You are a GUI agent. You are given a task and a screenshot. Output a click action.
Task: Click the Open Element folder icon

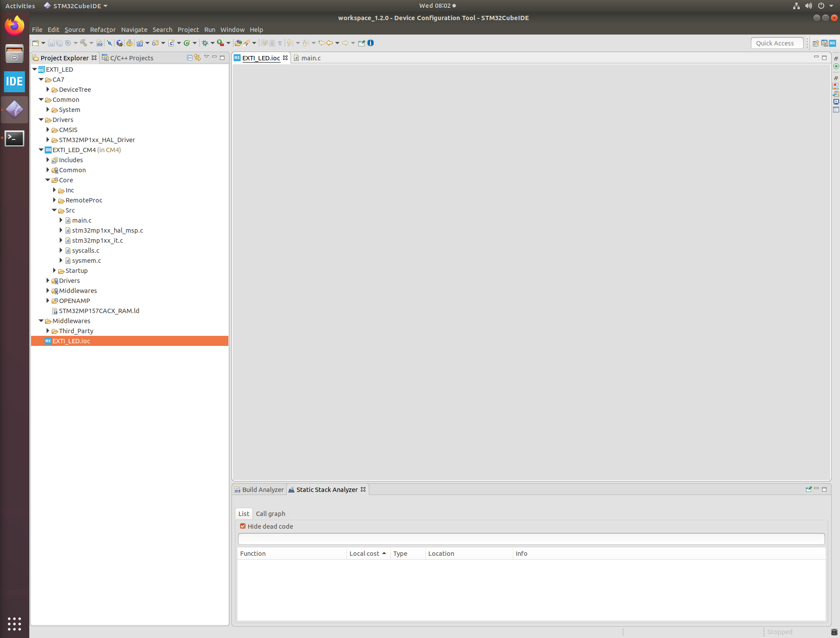[x=238, y=43]
